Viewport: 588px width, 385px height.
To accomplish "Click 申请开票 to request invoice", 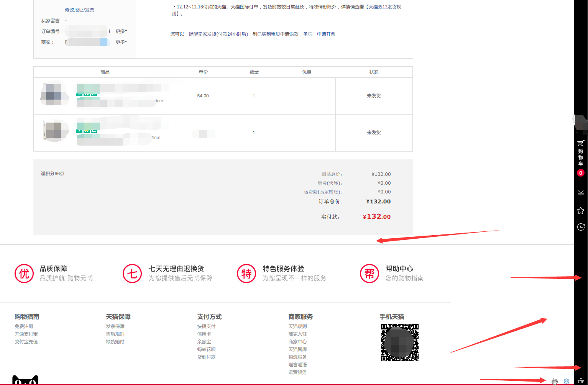I will pyautogui.click(x=326, y=34).
